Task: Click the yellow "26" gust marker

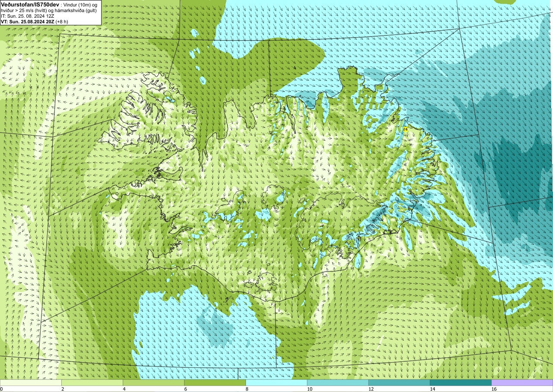Action: point(405,129)
